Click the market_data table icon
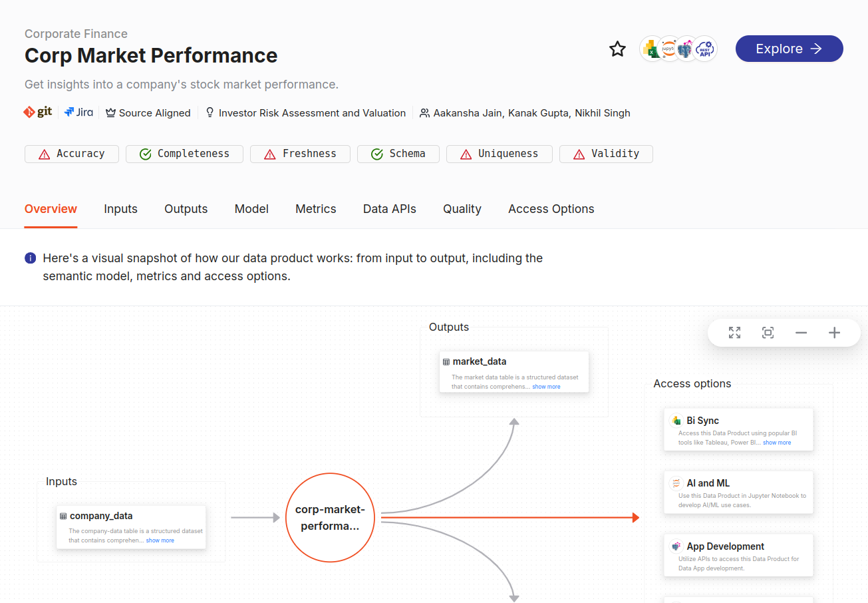The image size is (868, 603). point(446,362)
